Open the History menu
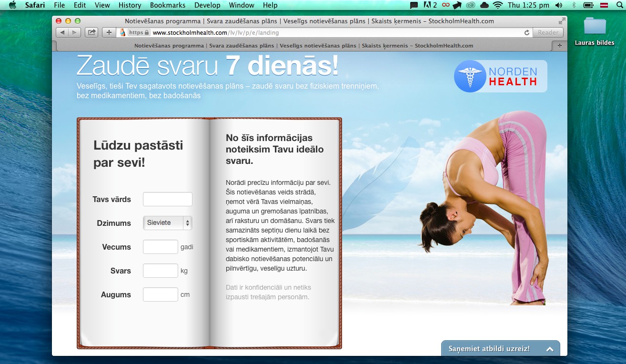626x364 pixels. (130, 5)
